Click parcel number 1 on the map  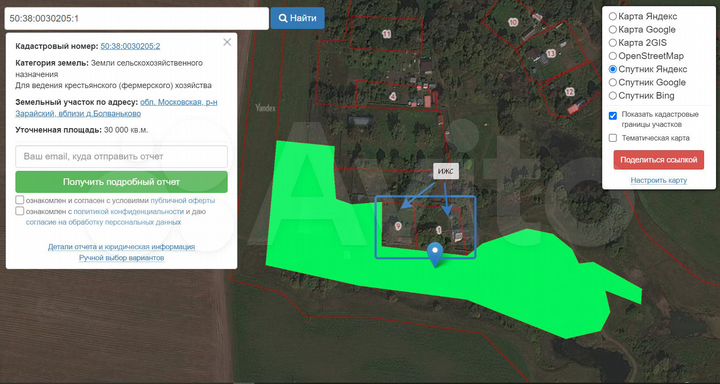439,230
